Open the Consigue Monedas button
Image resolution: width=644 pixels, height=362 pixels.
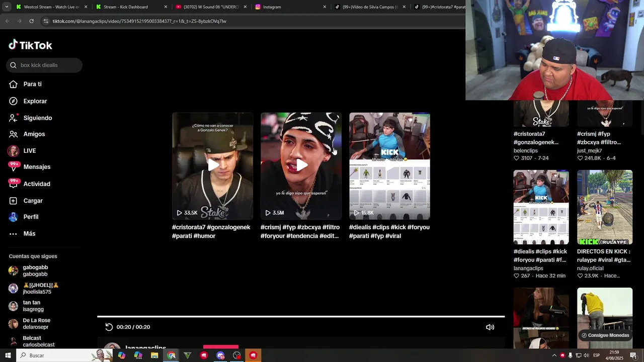pos(604,335)
